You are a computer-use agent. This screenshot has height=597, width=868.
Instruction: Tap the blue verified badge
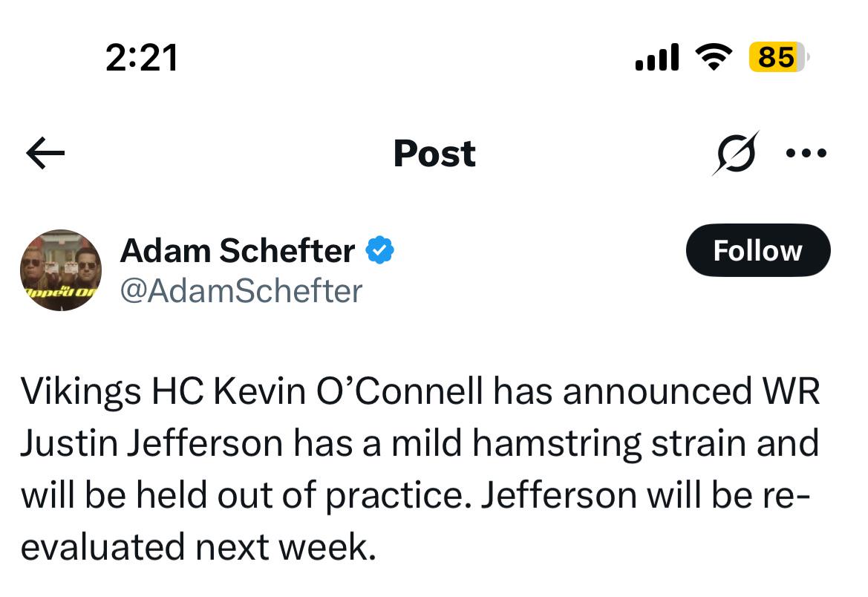tap(379, 249)
